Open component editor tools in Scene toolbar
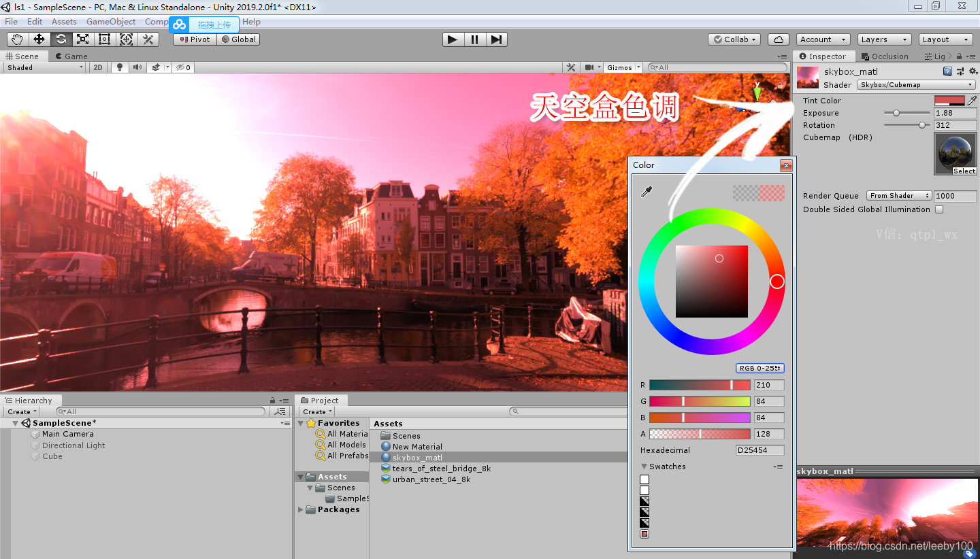This screenshot has height=559, width=980. point(571,67)
